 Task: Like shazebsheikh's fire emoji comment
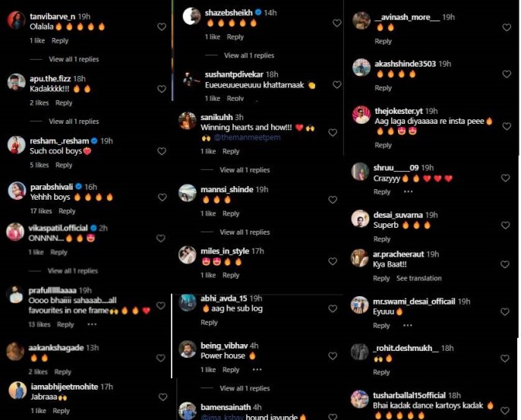coord(337,23)
